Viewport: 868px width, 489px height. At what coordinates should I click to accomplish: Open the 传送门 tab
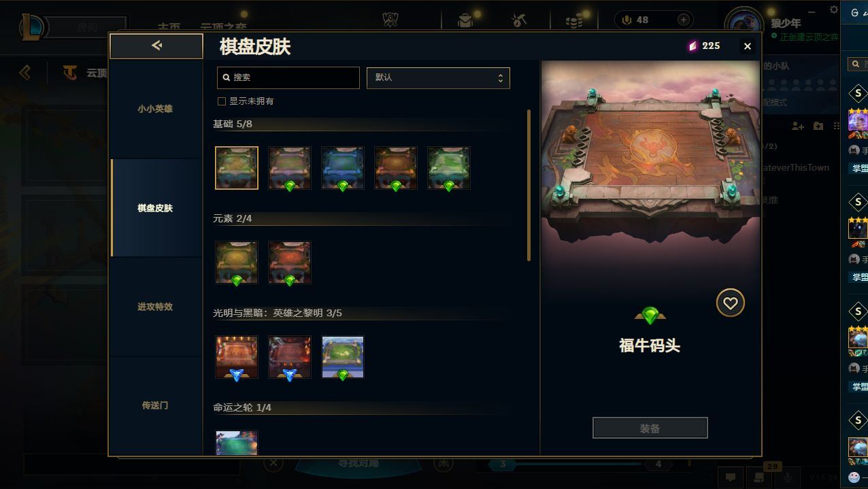tap(155, 405)
